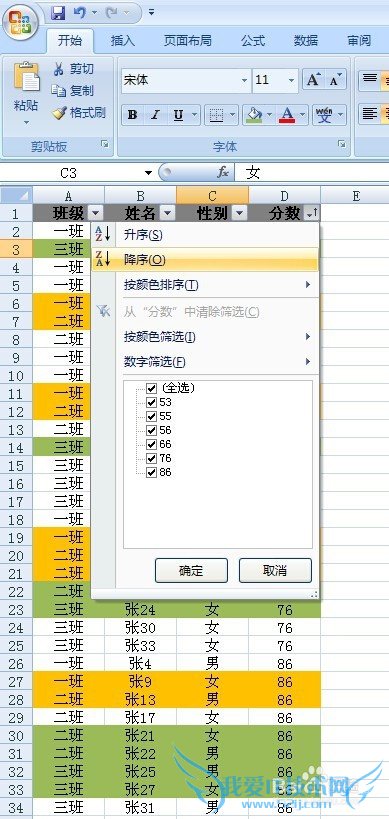Click the align text left icon
This screenshot has width=389, height=819.
[370, 114]
